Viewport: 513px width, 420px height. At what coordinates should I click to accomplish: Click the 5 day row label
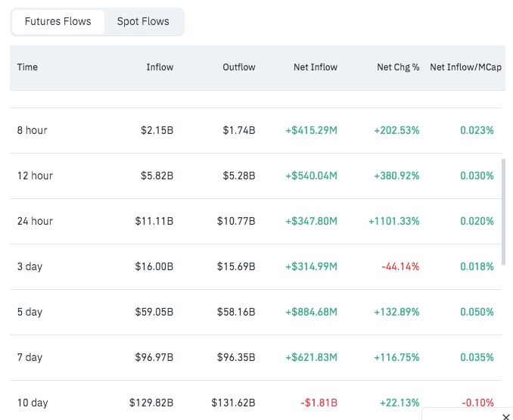tap(30, 312)
